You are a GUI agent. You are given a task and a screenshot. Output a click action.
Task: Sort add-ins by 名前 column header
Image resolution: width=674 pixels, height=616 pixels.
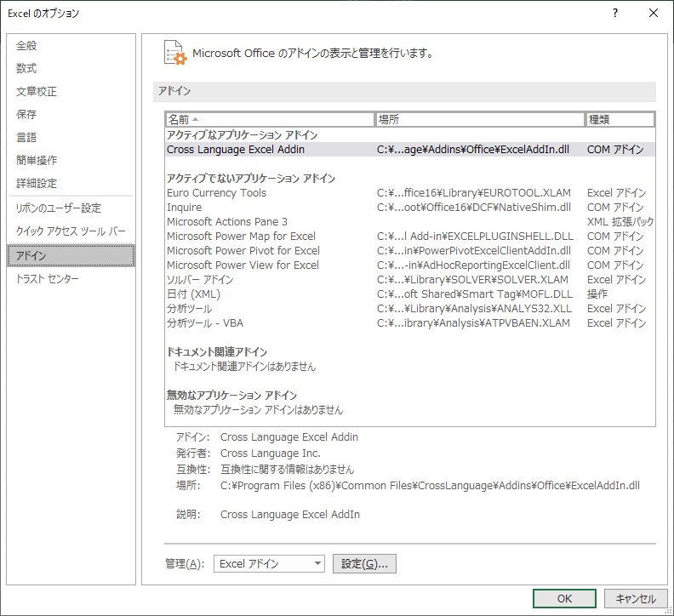click(x=270, y=120)
